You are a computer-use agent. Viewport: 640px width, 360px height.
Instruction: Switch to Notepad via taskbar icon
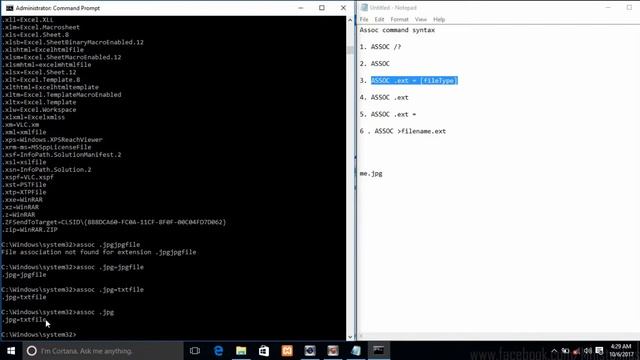356,351
